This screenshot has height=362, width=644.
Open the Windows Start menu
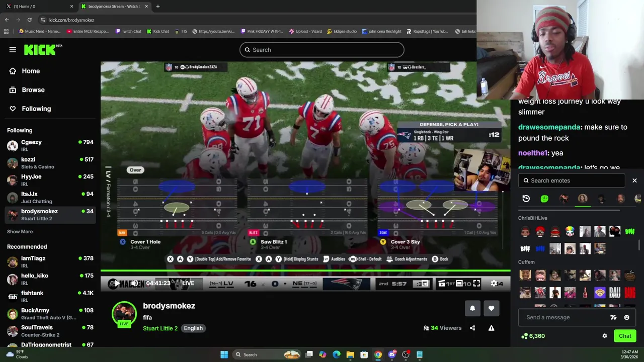(224, 354)
